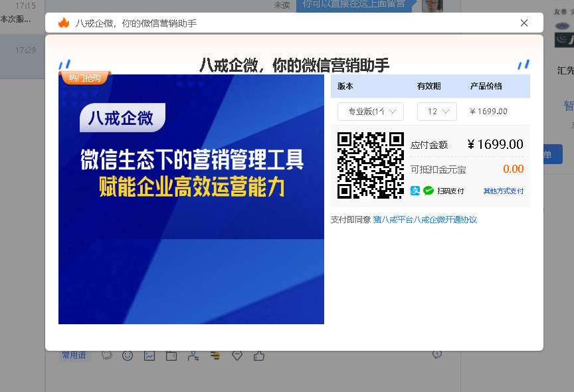
Task: Click the Alipay icon
Action: pyautogui.click(x=415, y=191)
